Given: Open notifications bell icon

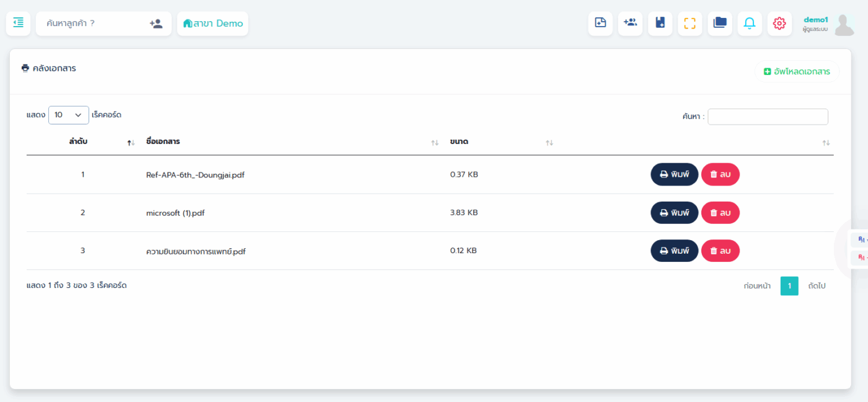Looking at the screenshot, I should click(x=750, y=24).
